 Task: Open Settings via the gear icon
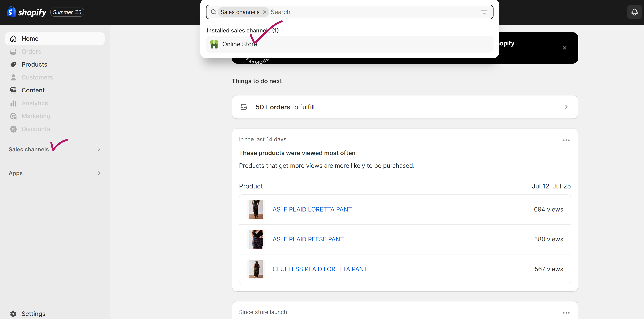pos(13,313)
